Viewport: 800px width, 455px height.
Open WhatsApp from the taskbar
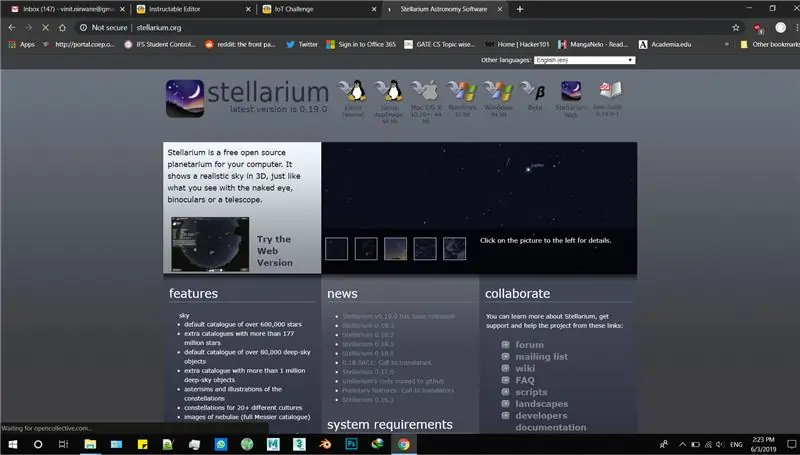pos(221,444)
